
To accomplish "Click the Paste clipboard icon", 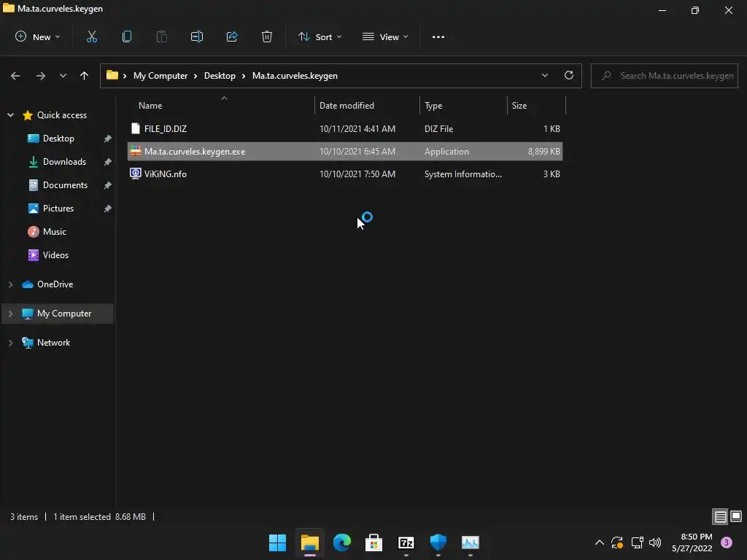I will [x=161, y=36].
